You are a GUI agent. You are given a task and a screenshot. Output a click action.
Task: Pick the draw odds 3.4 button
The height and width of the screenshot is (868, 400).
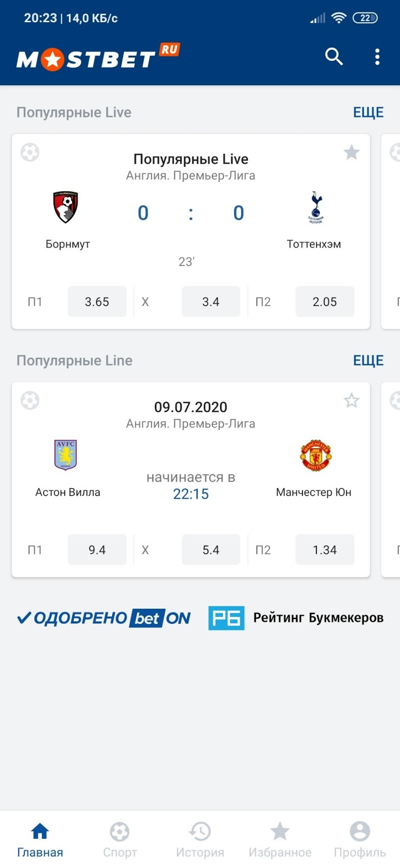211,302
